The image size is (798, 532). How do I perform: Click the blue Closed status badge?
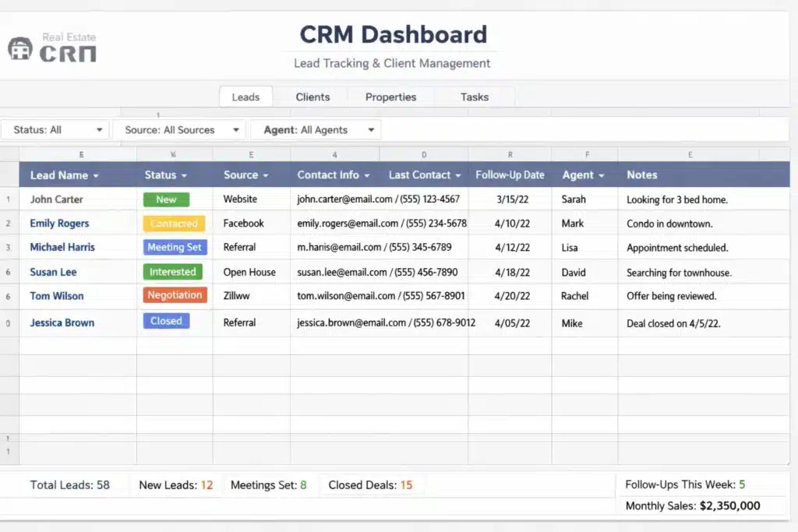167,321
